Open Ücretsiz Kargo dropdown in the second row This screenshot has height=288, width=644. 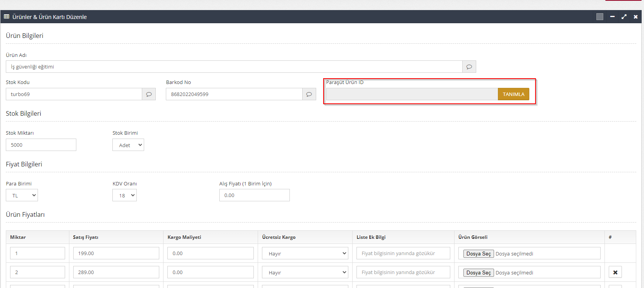coord(305,272)
